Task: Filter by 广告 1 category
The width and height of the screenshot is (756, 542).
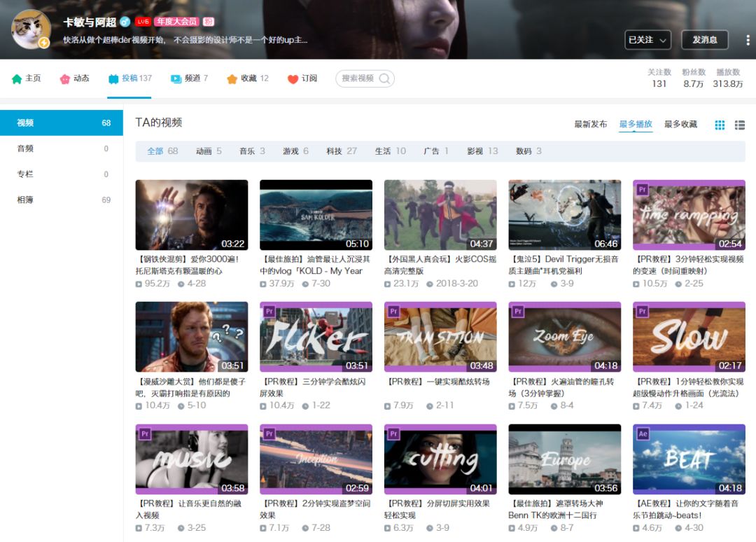Action: click(436, 151)
